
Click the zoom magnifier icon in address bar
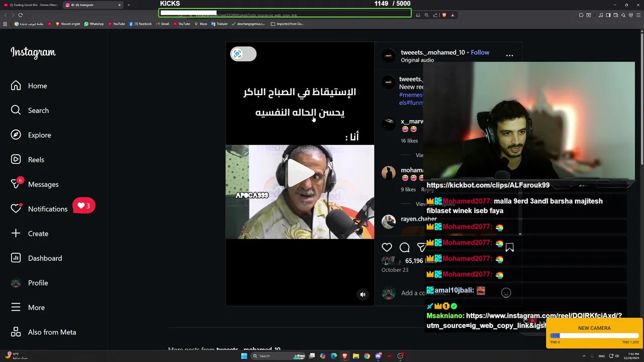427,15
